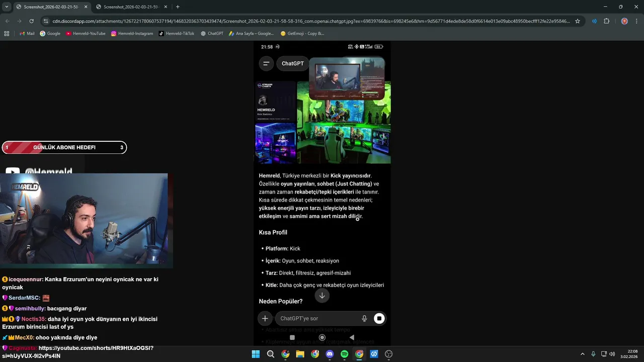Open File Explorer from the taskbar
This screenshot has height=362, width=644.
point(300,354)
